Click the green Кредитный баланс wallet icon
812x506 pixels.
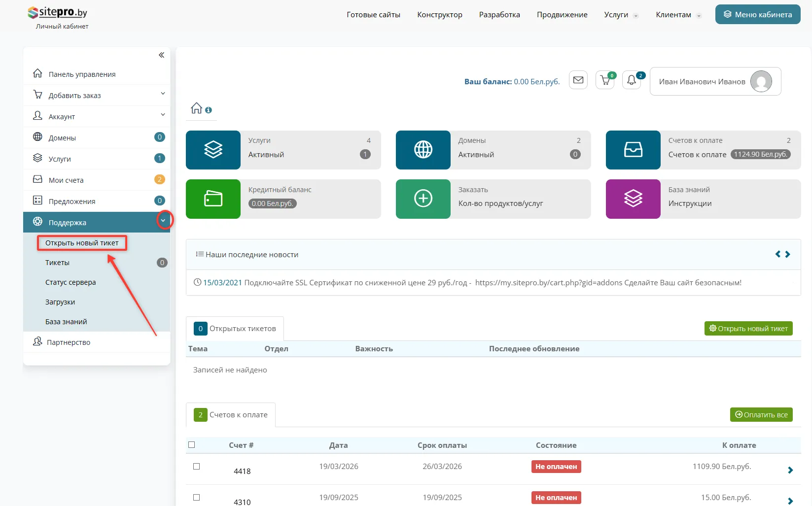pos(213,199)
